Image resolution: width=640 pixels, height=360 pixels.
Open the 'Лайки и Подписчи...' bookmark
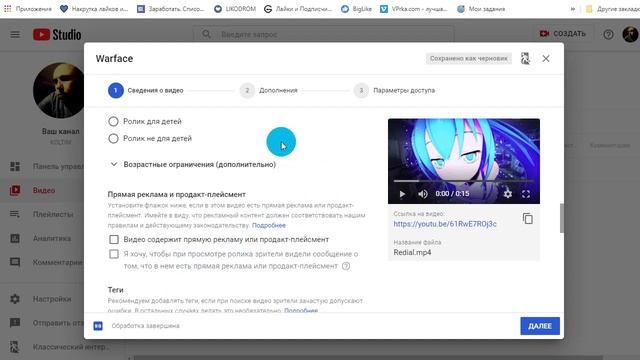(x=298, y=9)
